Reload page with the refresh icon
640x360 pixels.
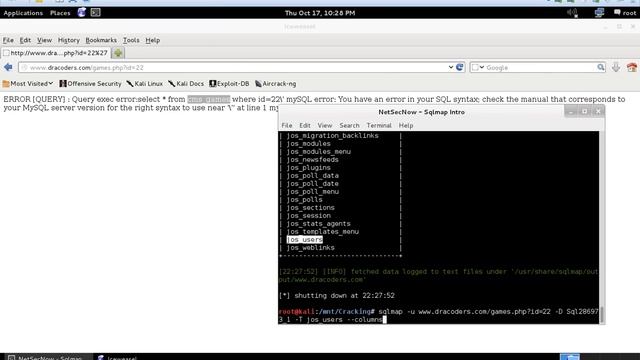tap(460, 67)
